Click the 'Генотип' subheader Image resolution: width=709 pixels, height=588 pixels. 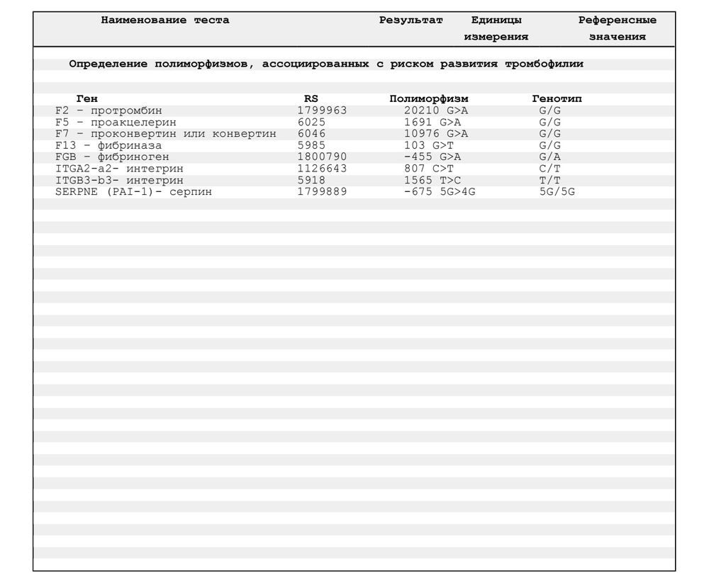(x=557, y=99)
